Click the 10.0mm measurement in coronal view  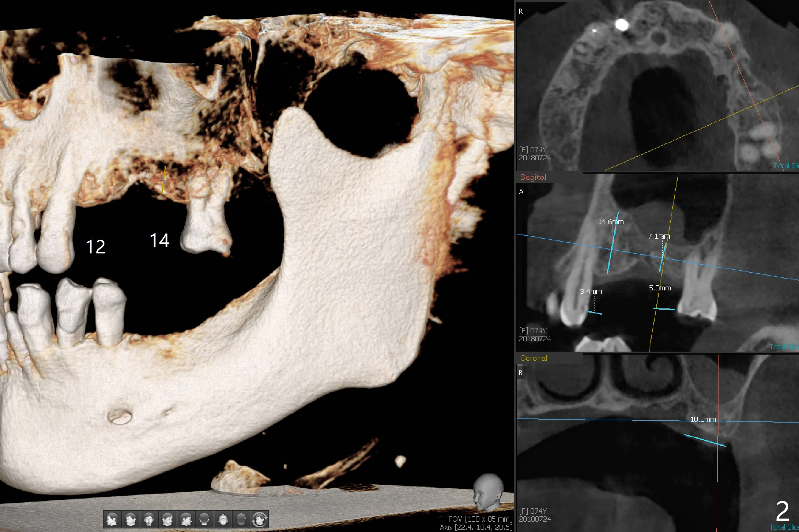pos(703,420)
